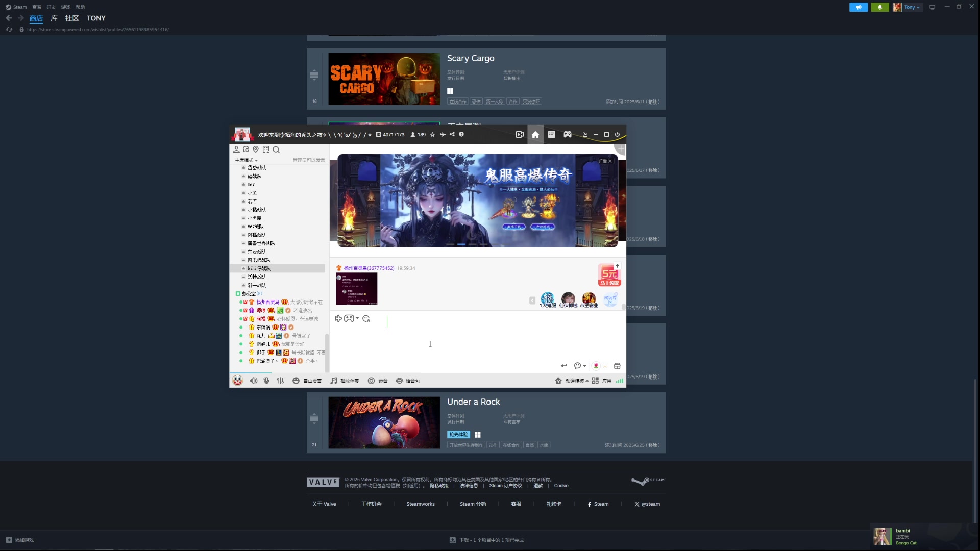Click the forward arrow icon in YY chat toolbar
980x551 pixels.
click(338, 318)
